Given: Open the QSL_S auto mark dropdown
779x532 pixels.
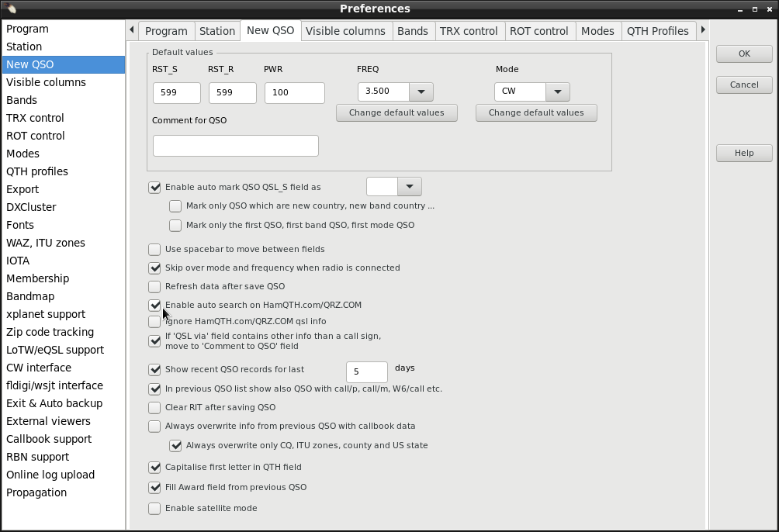Looking at the screenshot, I should pos(410,187).
